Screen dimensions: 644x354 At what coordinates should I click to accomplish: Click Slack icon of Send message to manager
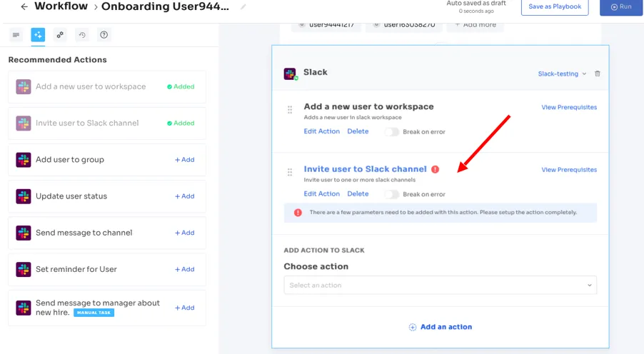[24, 308]
